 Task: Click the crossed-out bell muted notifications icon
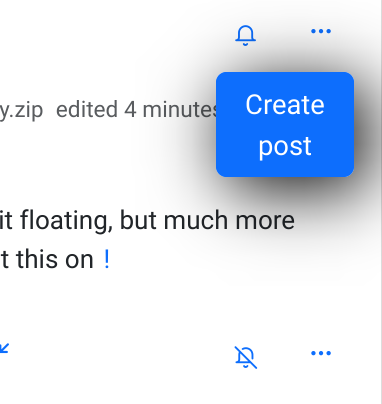[246, 357]
